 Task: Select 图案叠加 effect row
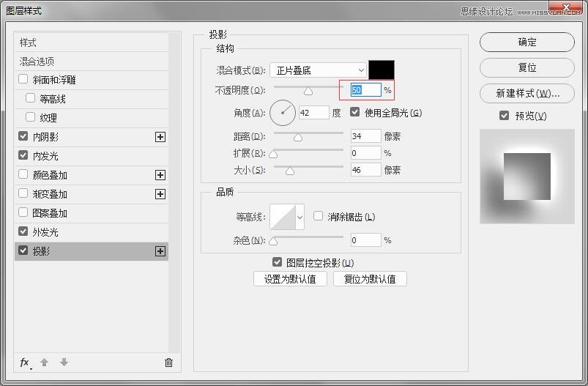(91, 213)
